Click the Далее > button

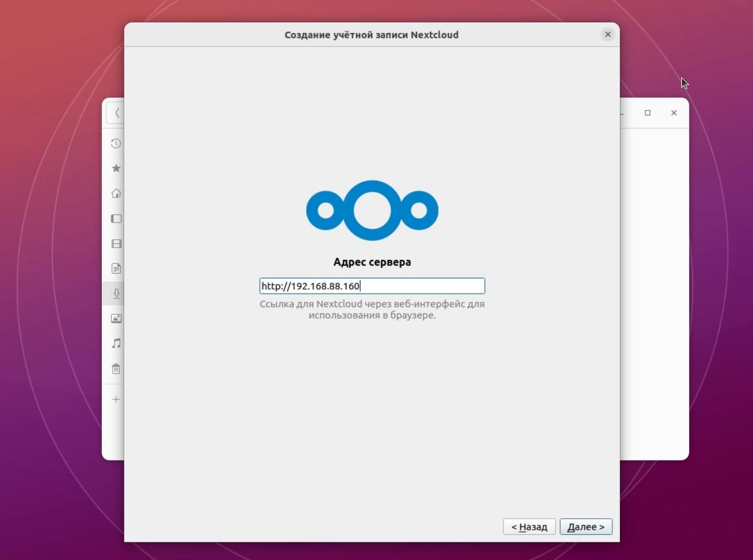coord(586,526)
